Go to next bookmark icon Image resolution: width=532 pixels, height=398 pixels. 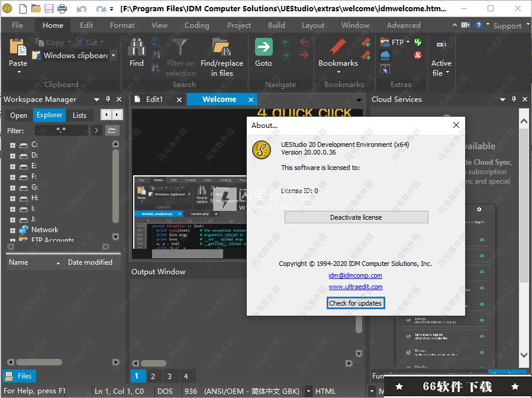pos(366,55)
